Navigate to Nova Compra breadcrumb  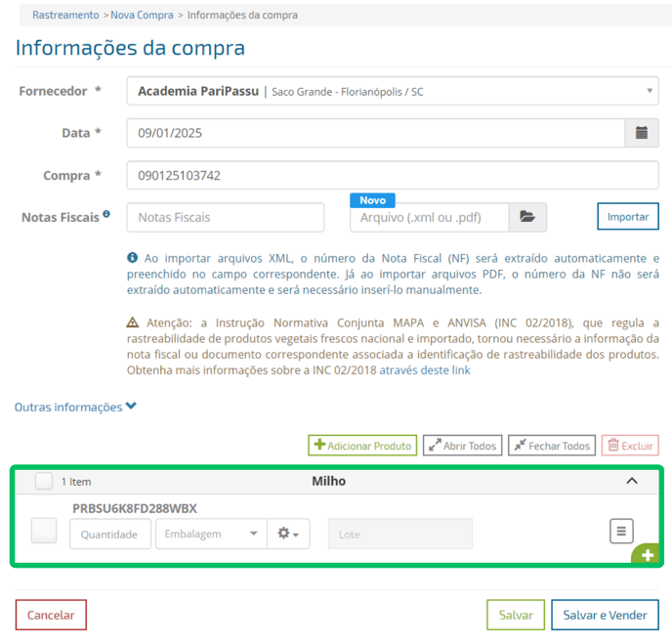[141, 16]
